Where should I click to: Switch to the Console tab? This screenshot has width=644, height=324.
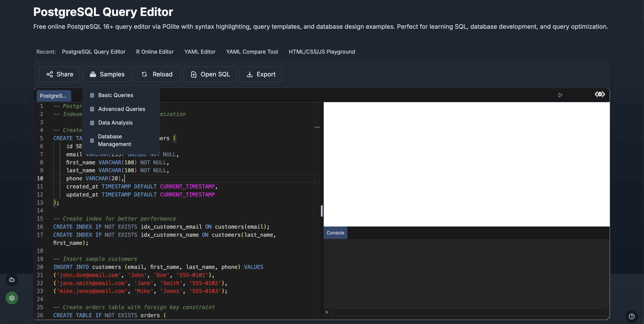coord(335,233)
